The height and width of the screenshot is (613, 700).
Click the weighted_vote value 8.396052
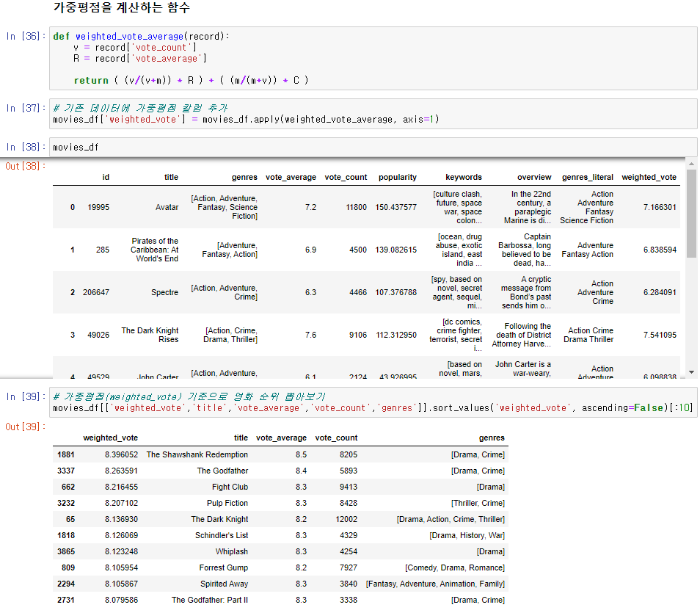click(121, 454)
